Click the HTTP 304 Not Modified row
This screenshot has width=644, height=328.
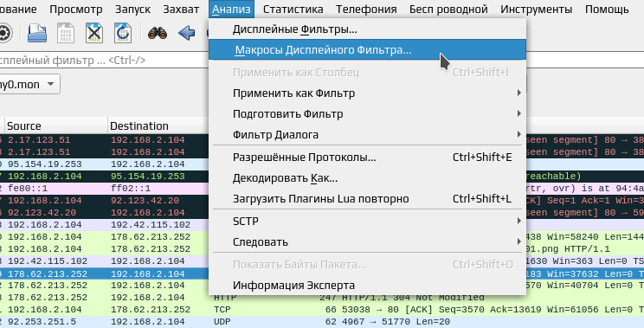[322, 298]
